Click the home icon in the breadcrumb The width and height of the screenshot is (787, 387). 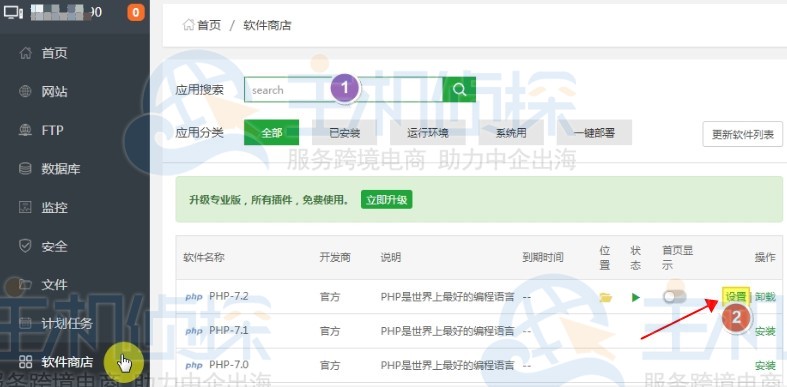188,25
